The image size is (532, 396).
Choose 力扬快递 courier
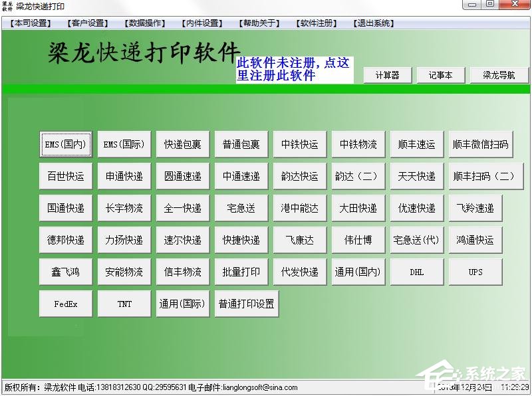pyautogui.click(x=124, y=240)
